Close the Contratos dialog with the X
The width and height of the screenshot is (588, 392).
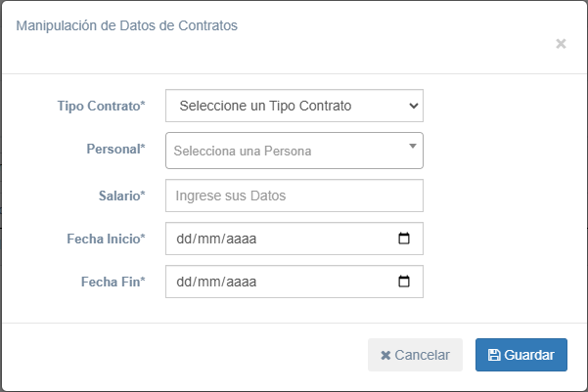(x=561, y=44)
